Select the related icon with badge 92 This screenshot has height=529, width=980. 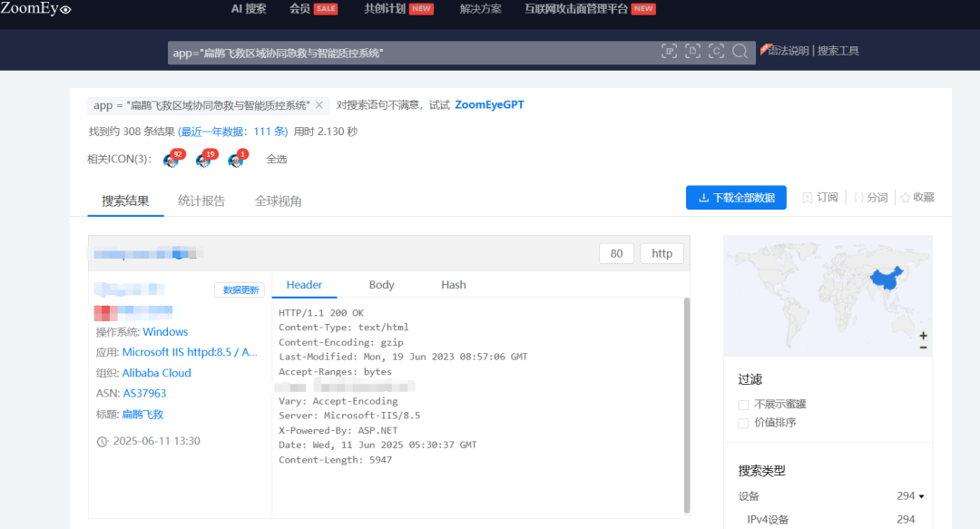click(173, 159)
